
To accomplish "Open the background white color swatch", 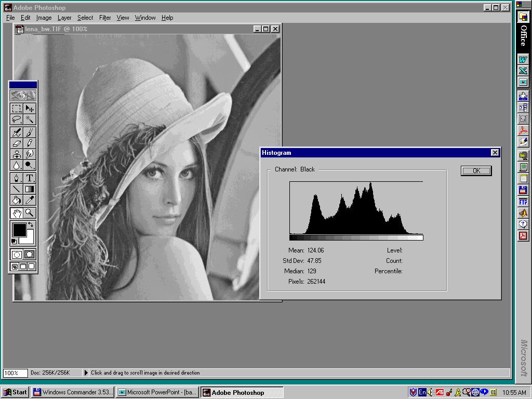I will tap(29, 239).
